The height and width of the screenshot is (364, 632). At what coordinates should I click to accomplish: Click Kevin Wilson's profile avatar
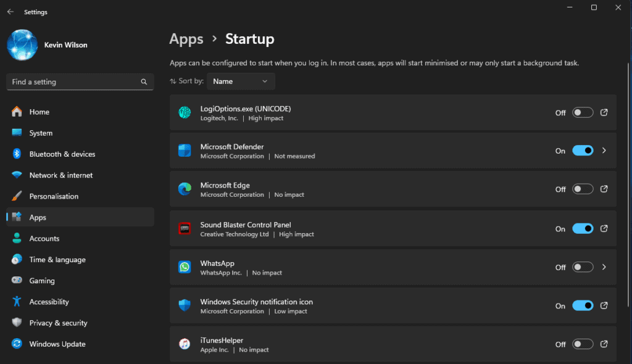pyautogui.click(x=22, y=45)
